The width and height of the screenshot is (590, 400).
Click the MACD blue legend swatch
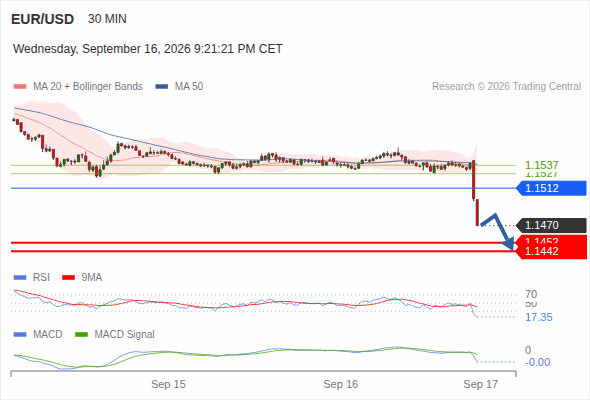[20, 335]
